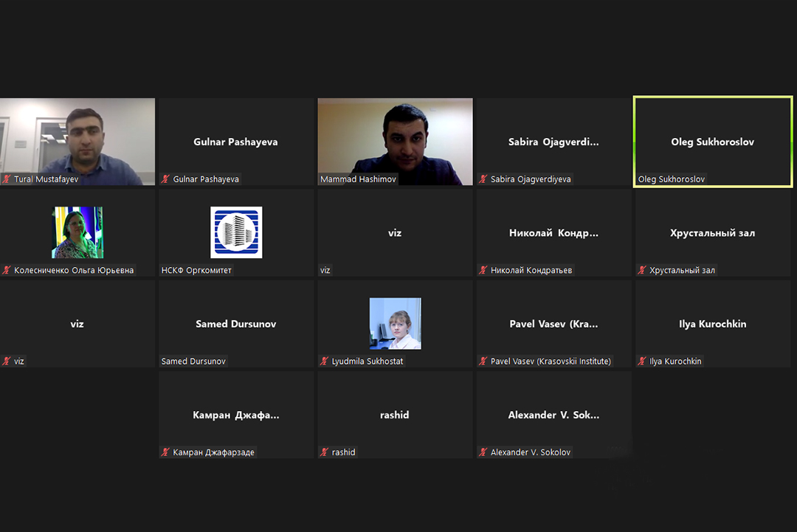Screen dimensions: 797x532
Task: Click muted mic icon next to Николай Кондратьев
Action: pos(483,270)
